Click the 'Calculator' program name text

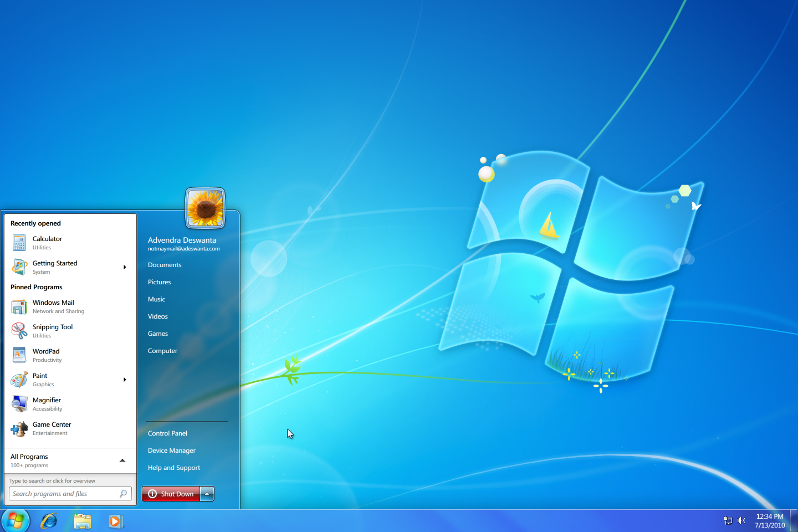[48, 239]
